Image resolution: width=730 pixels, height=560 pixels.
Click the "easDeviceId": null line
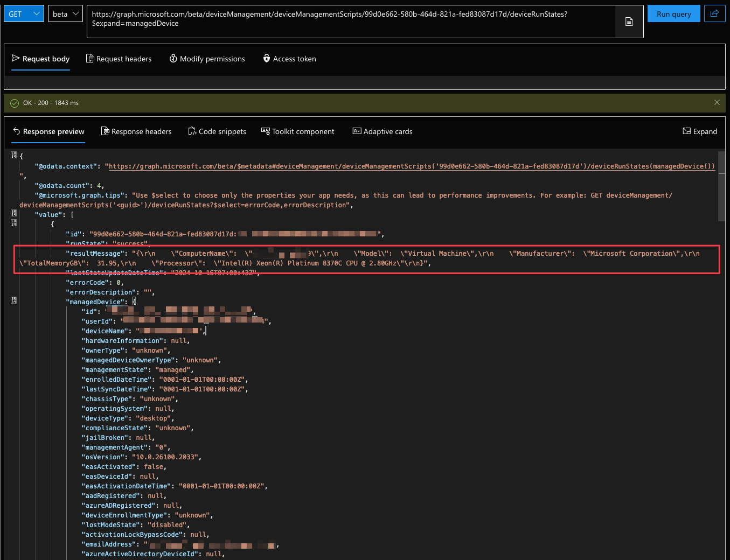coord(120,477)
